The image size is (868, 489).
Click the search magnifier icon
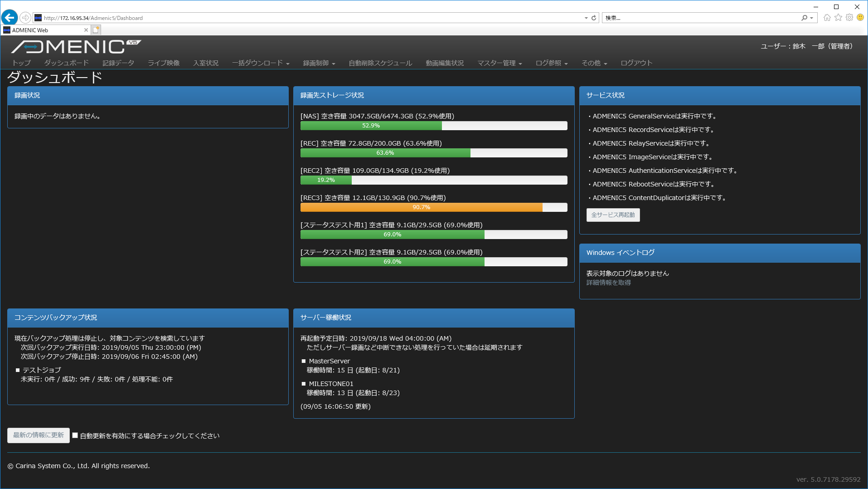[804, 18]
